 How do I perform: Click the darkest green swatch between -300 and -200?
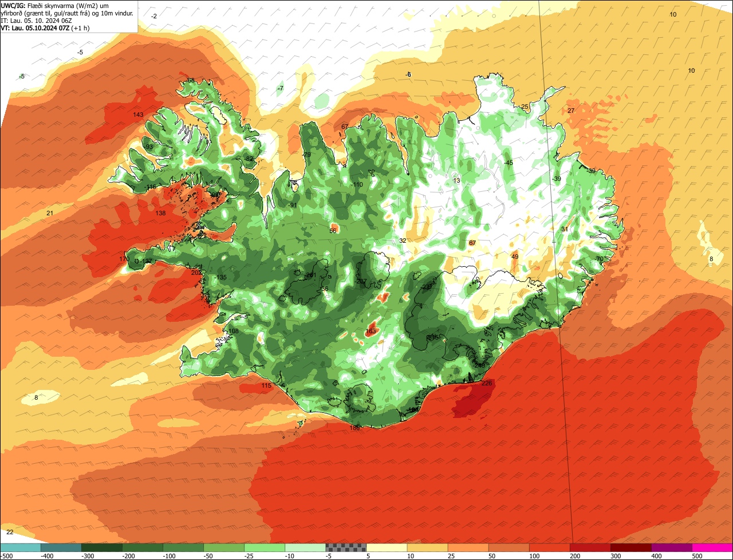click(101, 547)
